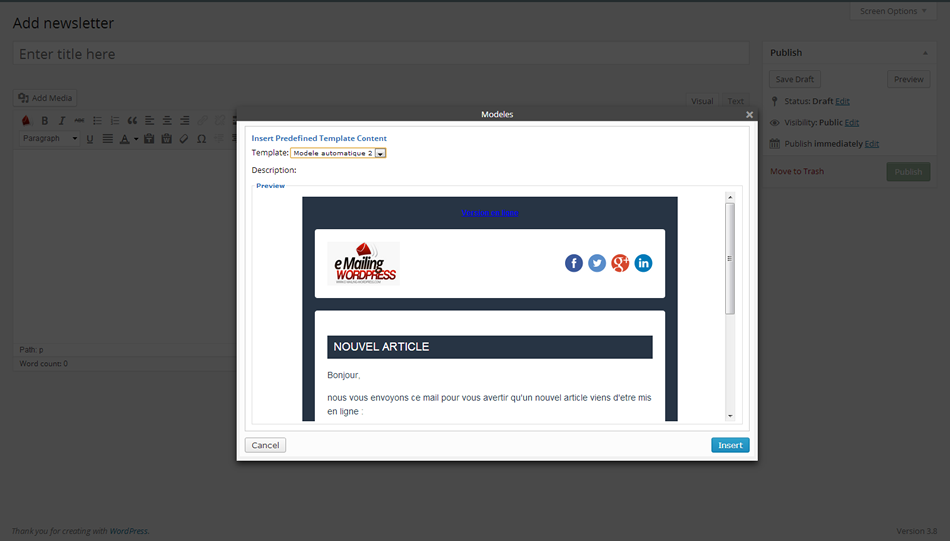Click the red eMailing template toolbar icon
This screenshot has width=950, height=541.
pos(26,121)
